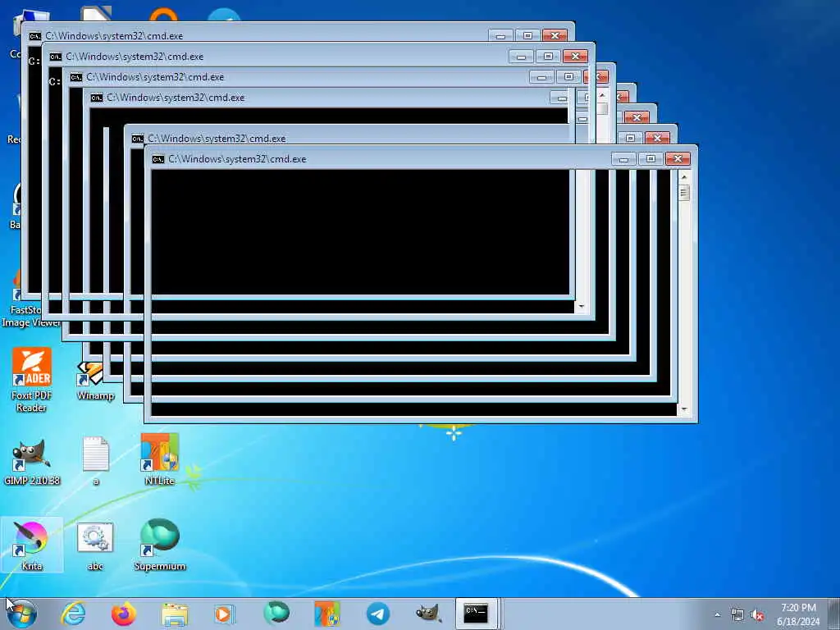Close the second-from-back cmd.exe window

click(x=575, y=57)
